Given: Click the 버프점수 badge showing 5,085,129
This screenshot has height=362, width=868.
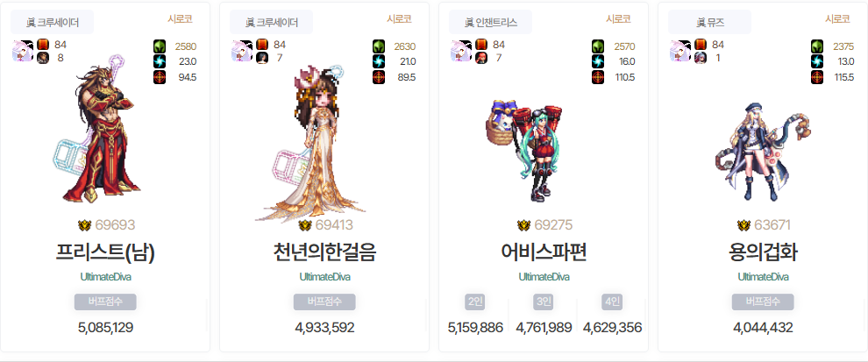Looking at the screenshot, I should tap(105, 302).
